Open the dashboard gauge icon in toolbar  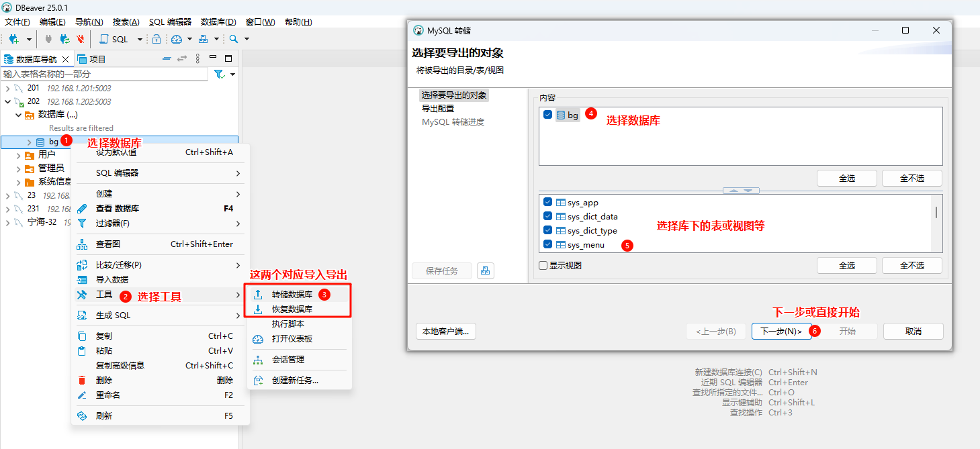pyautogui.click(x=177, y=39)
